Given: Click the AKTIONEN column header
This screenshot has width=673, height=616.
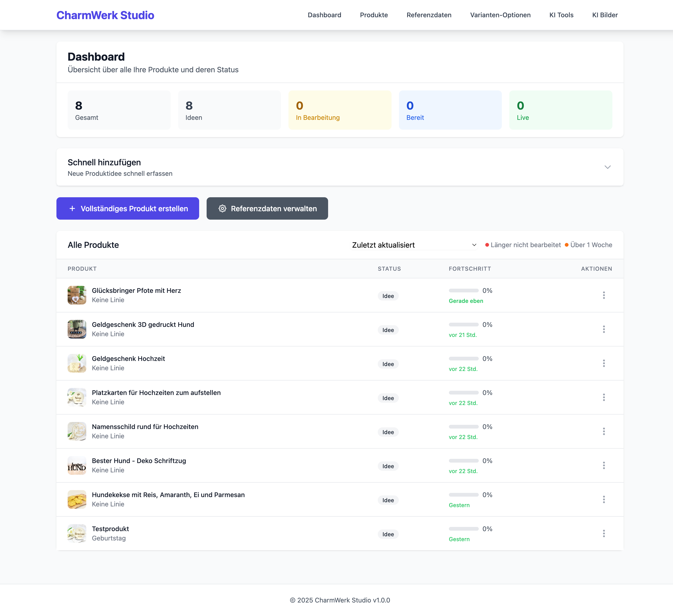Looking at the screenshot, I should tap(596, 269).
